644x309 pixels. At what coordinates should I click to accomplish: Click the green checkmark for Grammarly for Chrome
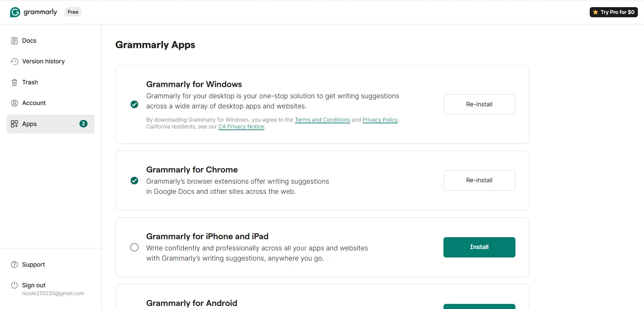coord(134,181)
